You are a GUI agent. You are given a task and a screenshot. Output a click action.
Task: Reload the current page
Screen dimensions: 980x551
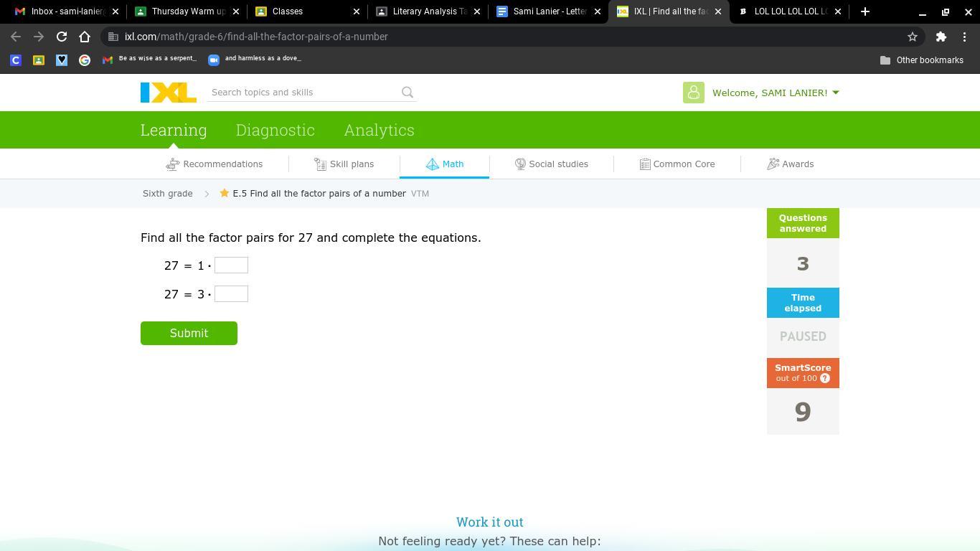62,37
